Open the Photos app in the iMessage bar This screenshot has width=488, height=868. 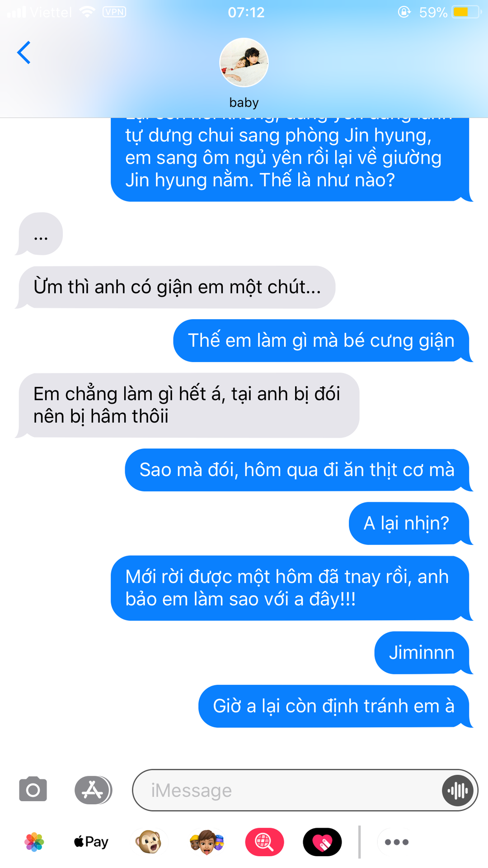pyautogui.click(x=34, y=842)
